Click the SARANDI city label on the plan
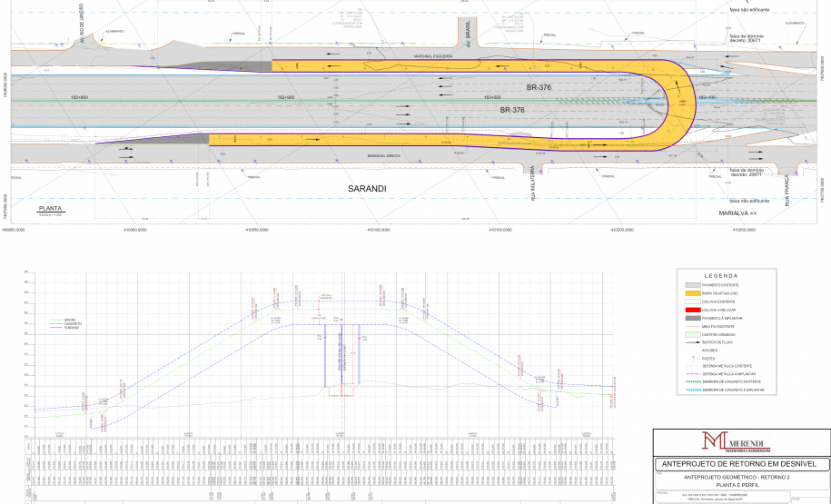Image resolution: width=831 pixels, height=504 pixels. point(368,189)
